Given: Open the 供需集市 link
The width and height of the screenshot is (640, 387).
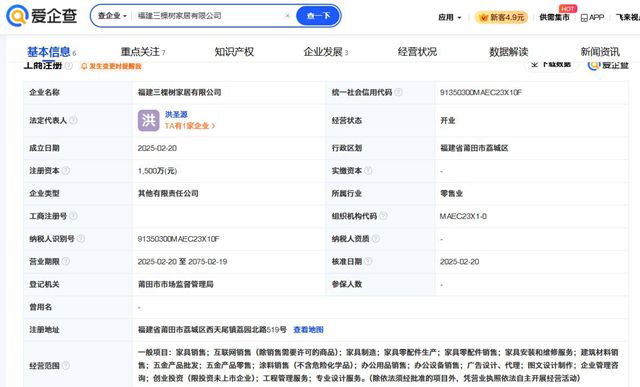Looking at the screenshot, I should point(554,17).
